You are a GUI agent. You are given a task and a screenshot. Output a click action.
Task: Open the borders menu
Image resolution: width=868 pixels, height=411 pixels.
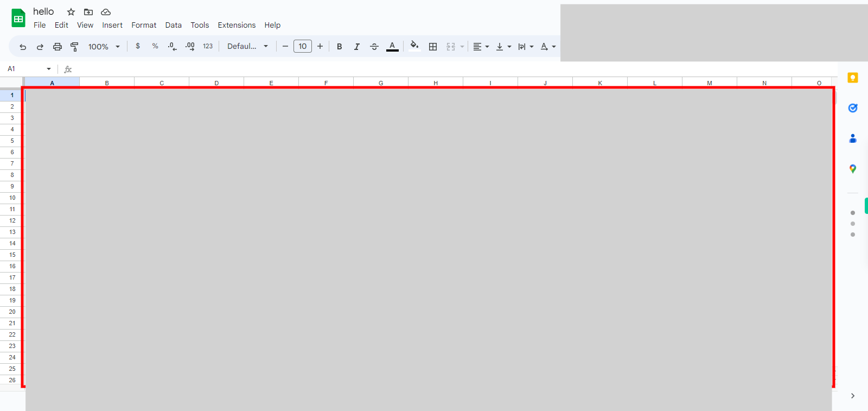(433, 47)
